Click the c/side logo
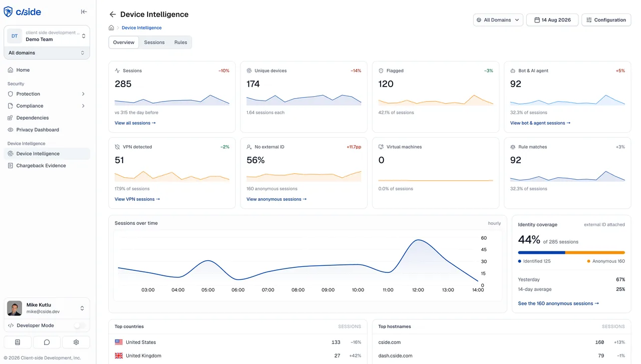The height and width of the screenshot is (364, 641). coord(23,12)
